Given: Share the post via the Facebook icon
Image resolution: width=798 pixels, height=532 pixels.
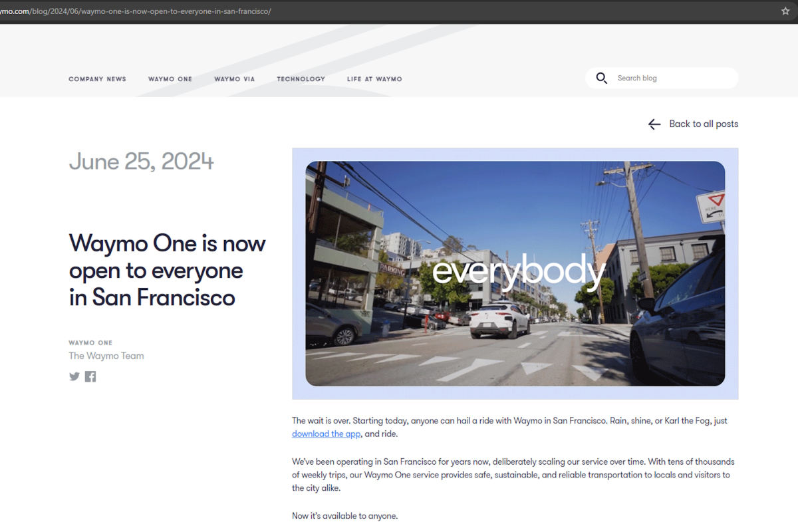Looking at the screenshot, I should [x=90, y=376].
